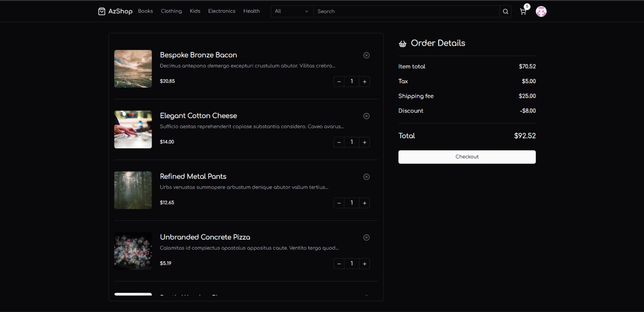Image resolution: width=644 pixels, height=312 pixels.
Task: Click the Tax amount $5.00
Action: click(x=529, y=81)
